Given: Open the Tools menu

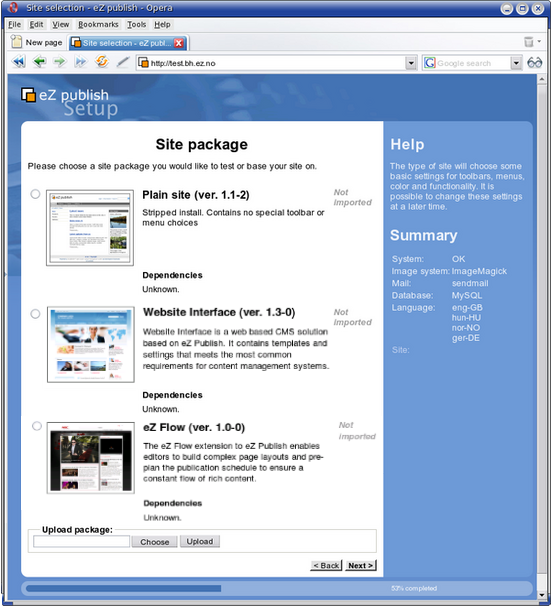Looking at the screenshot, I should click(x=137, y=24).
